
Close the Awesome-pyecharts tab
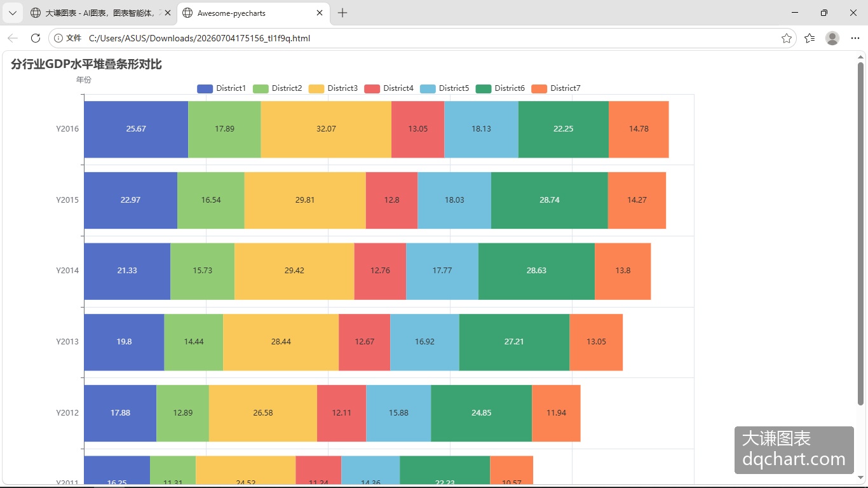(320, 13)
